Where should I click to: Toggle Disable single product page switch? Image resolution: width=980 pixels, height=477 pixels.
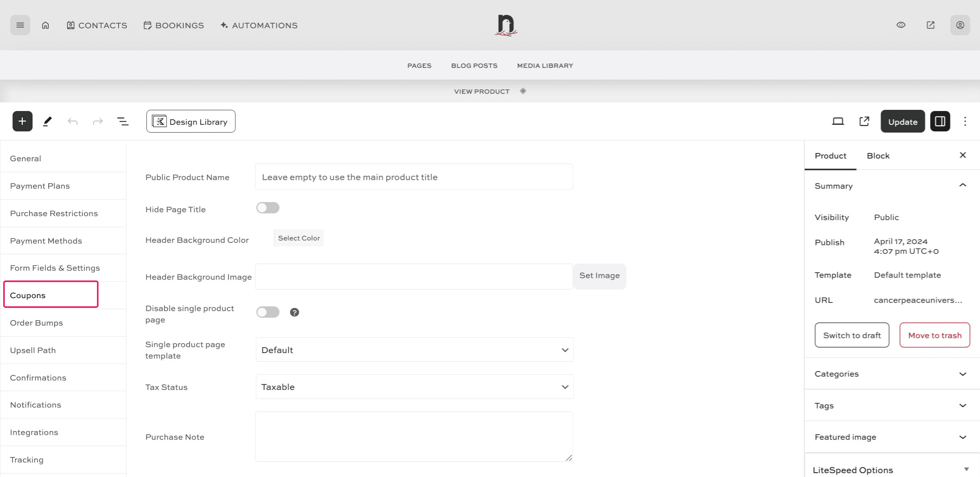click(268, 312)
